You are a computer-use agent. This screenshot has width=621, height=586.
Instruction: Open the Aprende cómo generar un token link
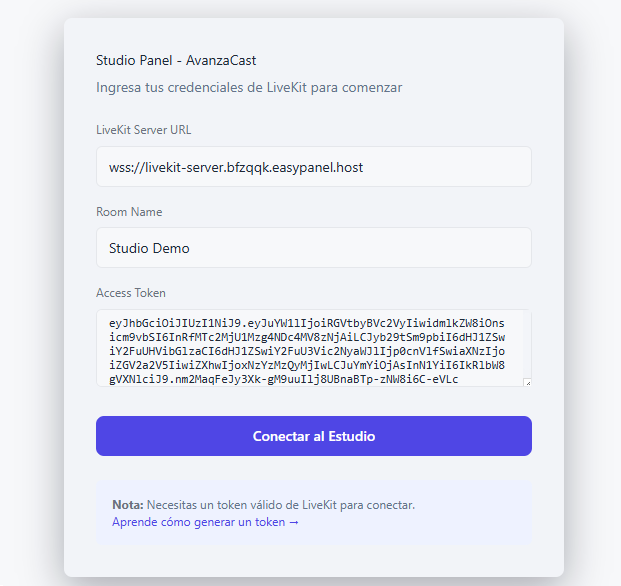click(x=200, y=522)
